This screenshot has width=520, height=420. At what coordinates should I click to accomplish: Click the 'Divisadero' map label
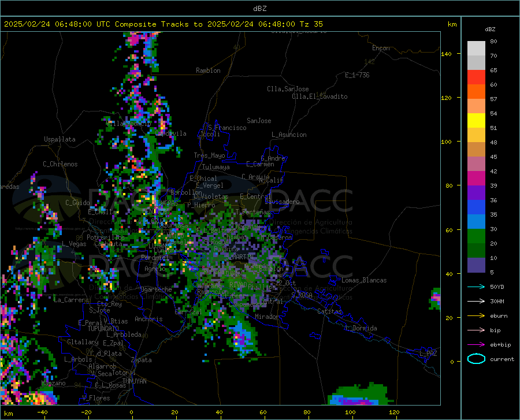coord(282,202)
